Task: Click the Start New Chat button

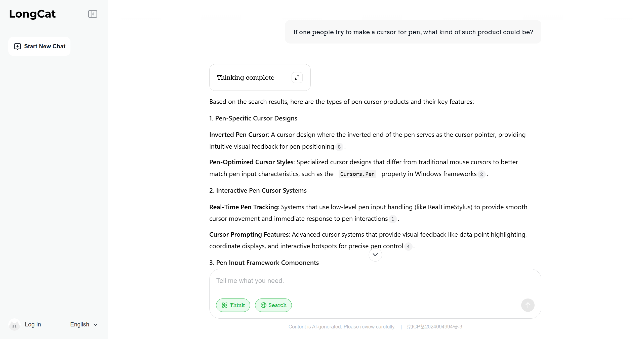Action: pyautogui.click(x=39, y=46)
